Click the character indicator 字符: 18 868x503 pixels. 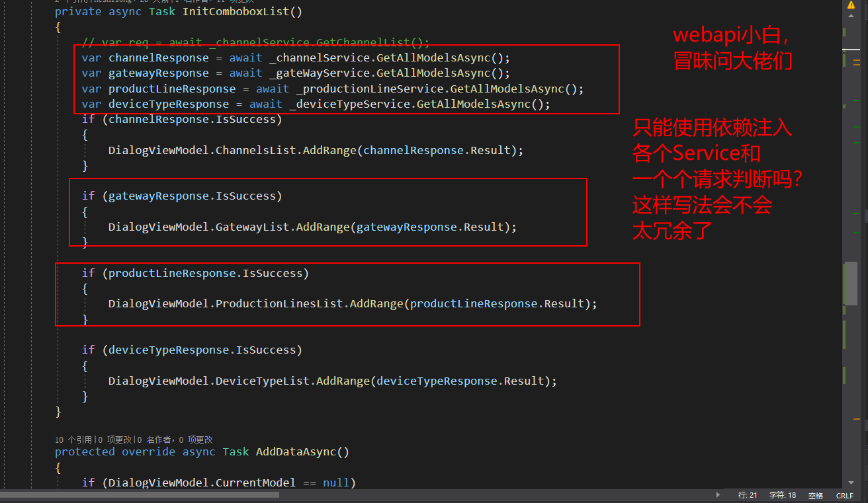783,495
